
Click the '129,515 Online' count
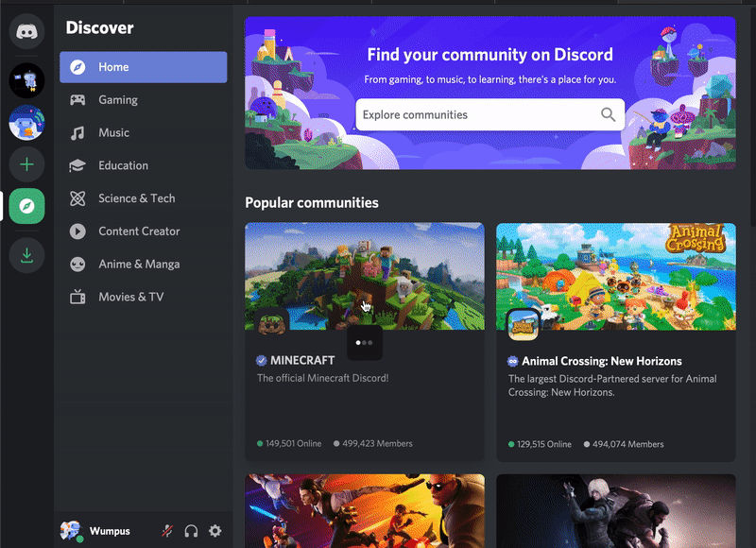click(x=544, y=444)
